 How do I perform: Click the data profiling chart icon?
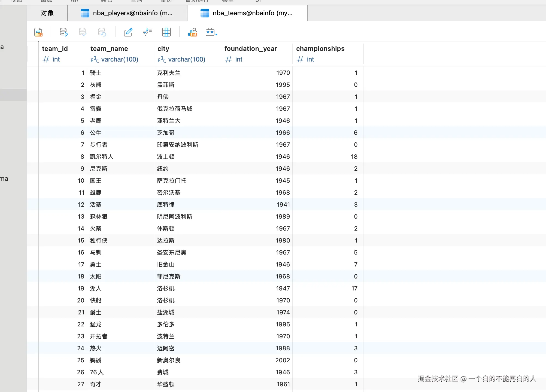point(192,32)
